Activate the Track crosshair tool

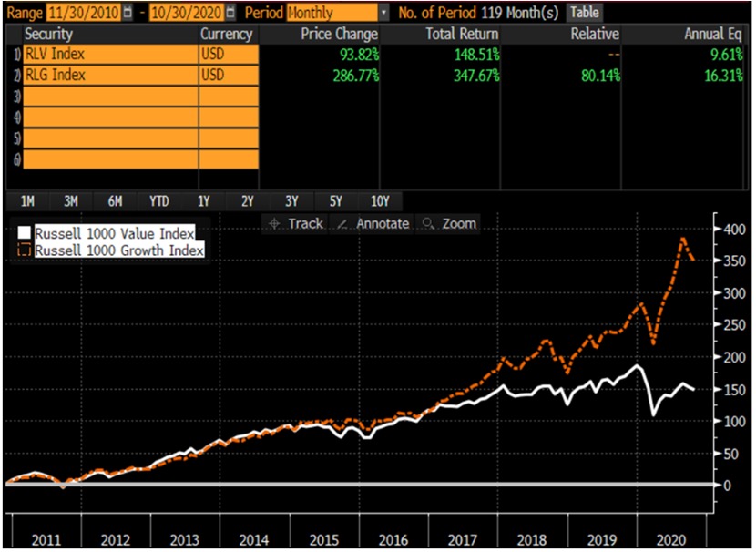(x=296, y=223)
